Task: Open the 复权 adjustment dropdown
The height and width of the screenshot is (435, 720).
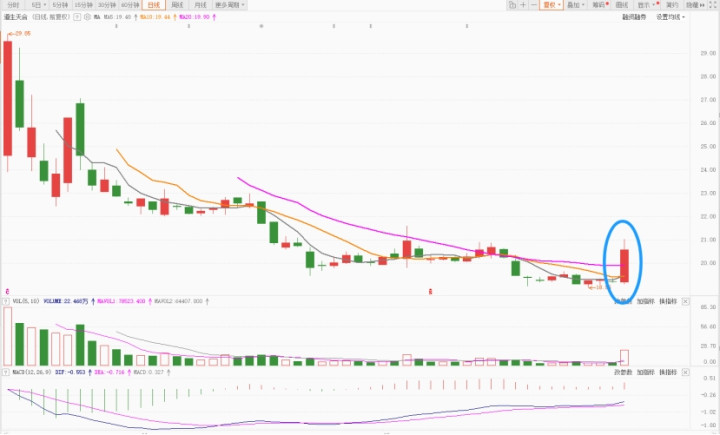Action: pos(551,5)
